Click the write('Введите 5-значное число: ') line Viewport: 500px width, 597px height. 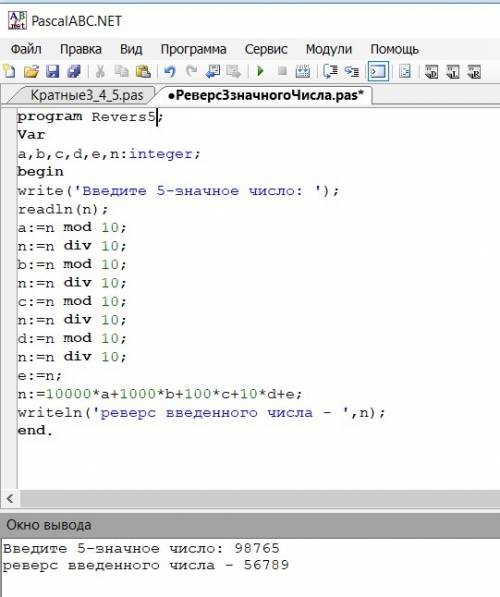point(178,190)
